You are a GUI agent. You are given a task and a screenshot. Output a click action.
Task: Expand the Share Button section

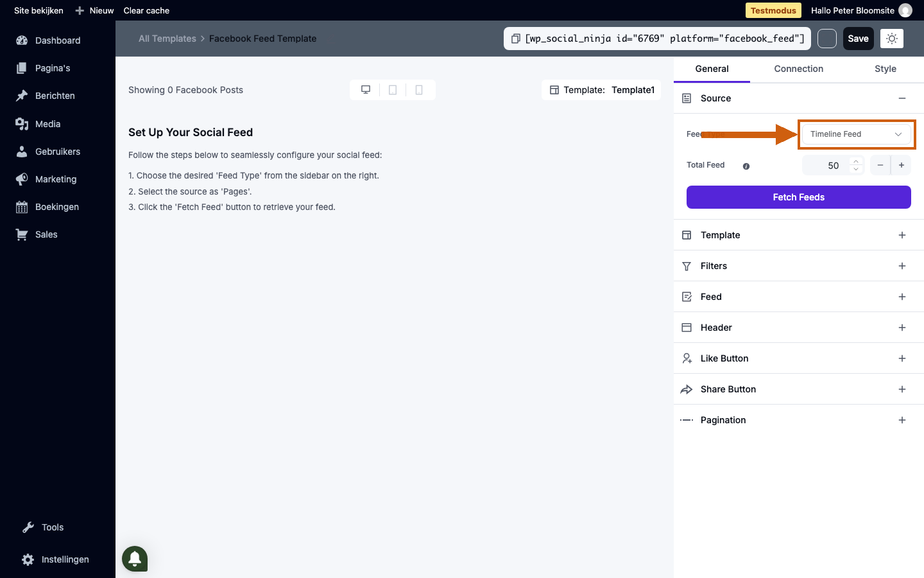click(902, 389)
